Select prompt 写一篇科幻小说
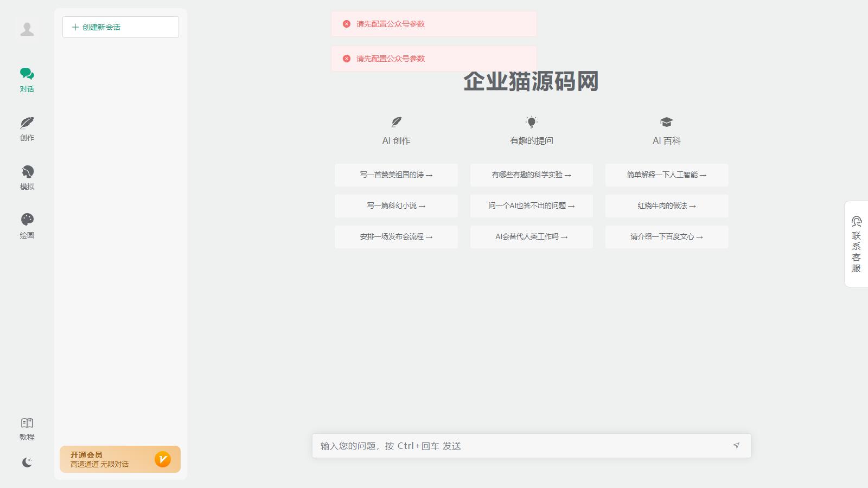Image resolution: width=868 pixels, height=488 pixels. click(396, 206)
